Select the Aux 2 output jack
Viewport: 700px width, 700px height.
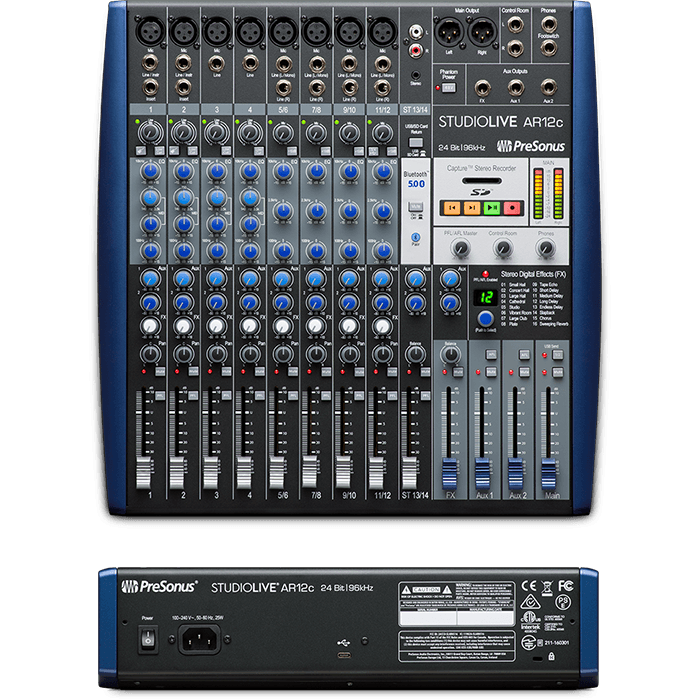click(549, 88)
